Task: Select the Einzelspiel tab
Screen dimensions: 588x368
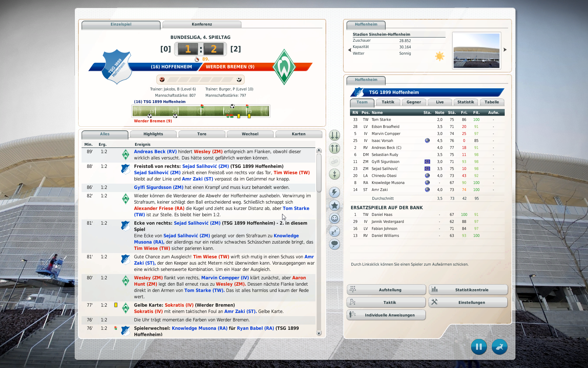Action: tap(121, 25)
